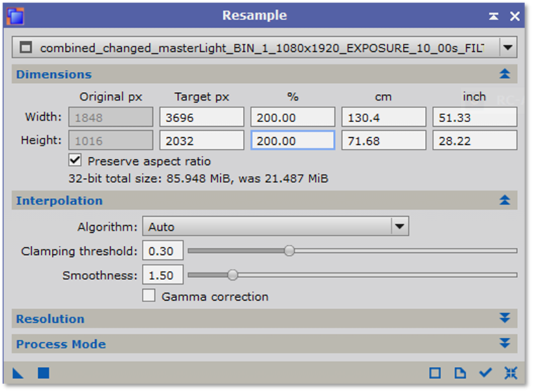Click the document page icon in bottom bar
This screenshot has width=533, height=392.
point(460,373)
